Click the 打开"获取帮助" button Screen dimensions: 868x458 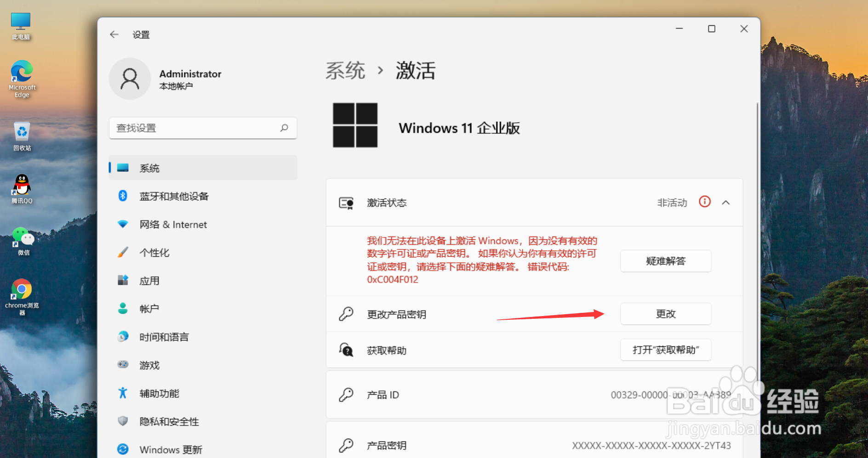click(666, 350)
